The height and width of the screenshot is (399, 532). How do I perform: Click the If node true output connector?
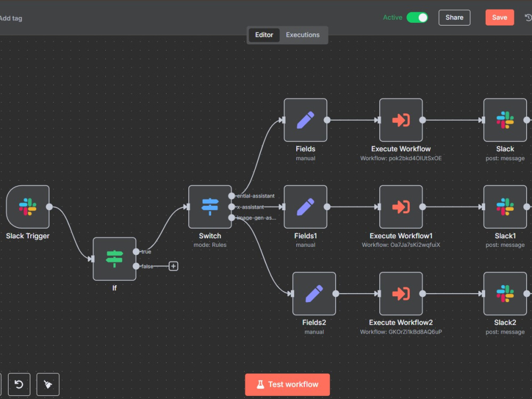tap(136, 252)
